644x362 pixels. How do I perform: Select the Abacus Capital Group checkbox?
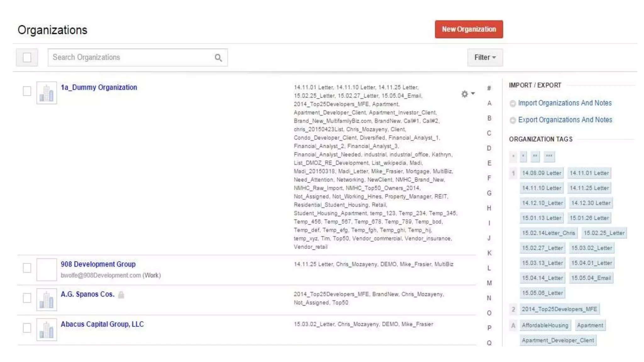click(x=27, y=328)
